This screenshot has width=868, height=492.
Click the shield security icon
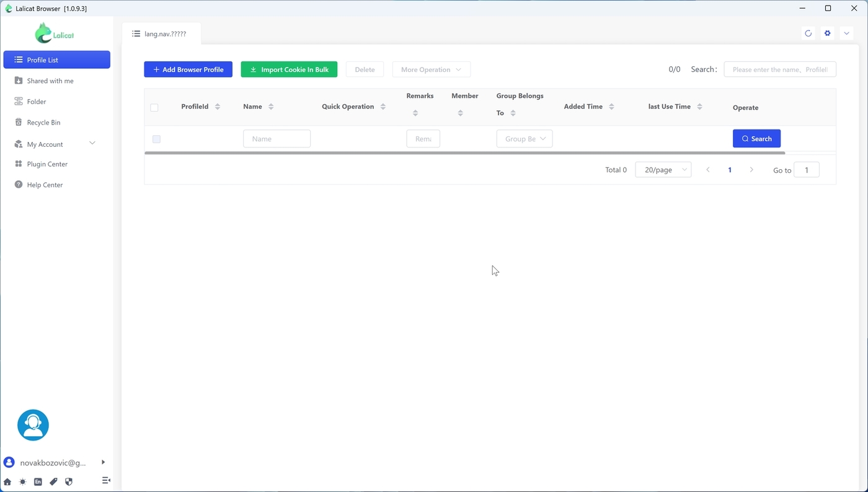coord(69,481)
